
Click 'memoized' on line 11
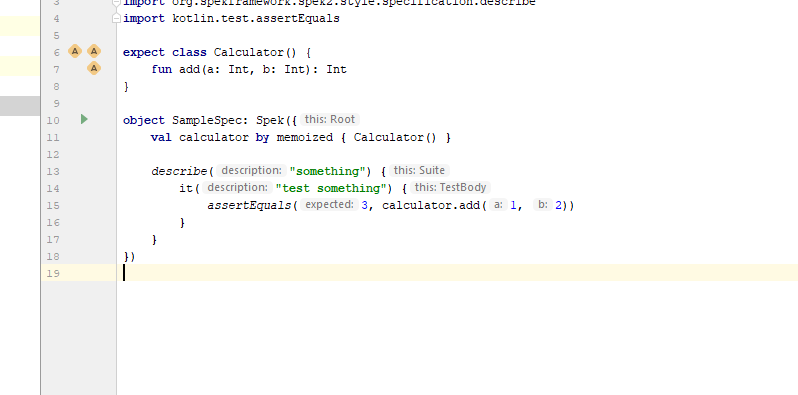305,137
